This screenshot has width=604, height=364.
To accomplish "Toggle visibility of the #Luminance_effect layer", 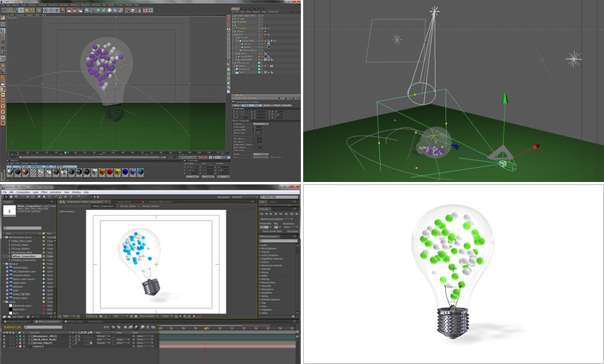I will [x=4, y=335].
